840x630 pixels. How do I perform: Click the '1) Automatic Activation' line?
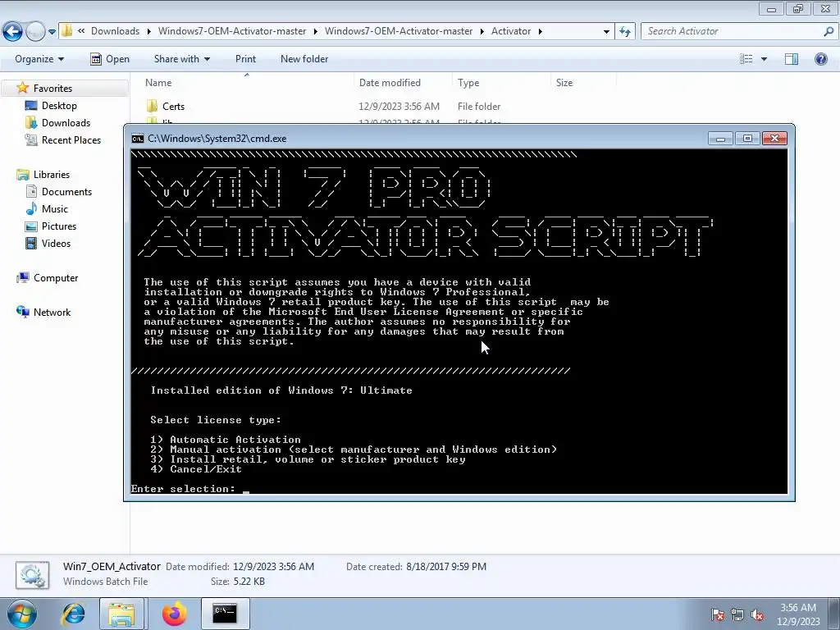point(226,440)
